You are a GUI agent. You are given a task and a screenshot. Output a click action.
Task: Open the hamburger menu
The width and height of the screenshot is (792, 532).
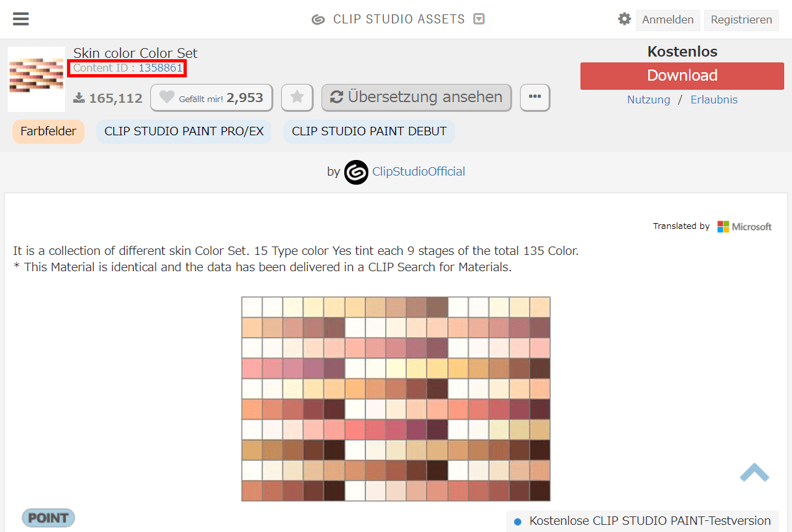tap(21, 19)
